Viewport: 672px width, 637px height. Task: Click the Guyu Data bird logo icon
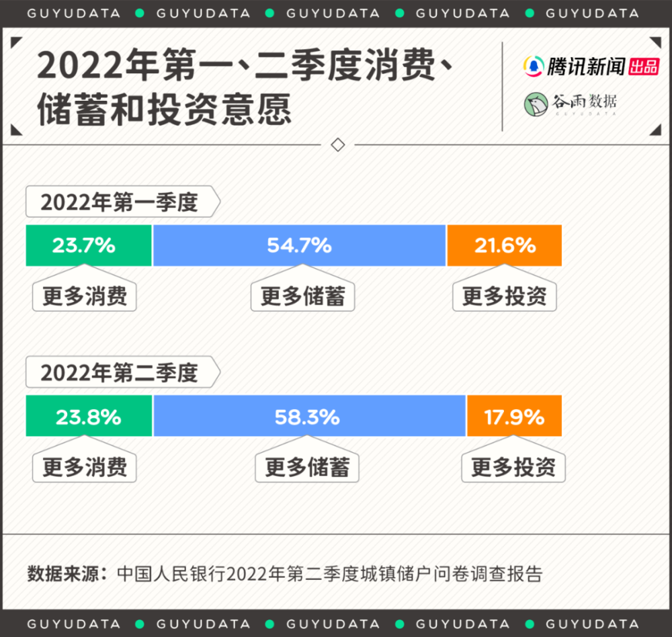click(536, 104)
